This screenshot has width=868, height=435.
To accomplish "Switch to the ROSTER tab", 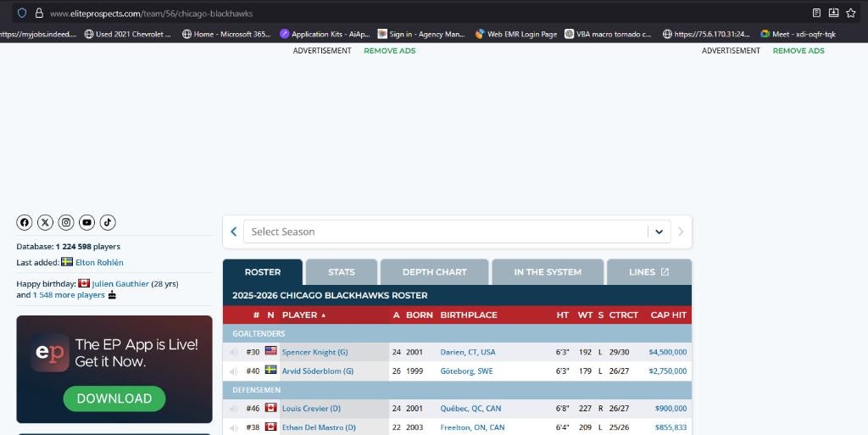I will 263,271.
